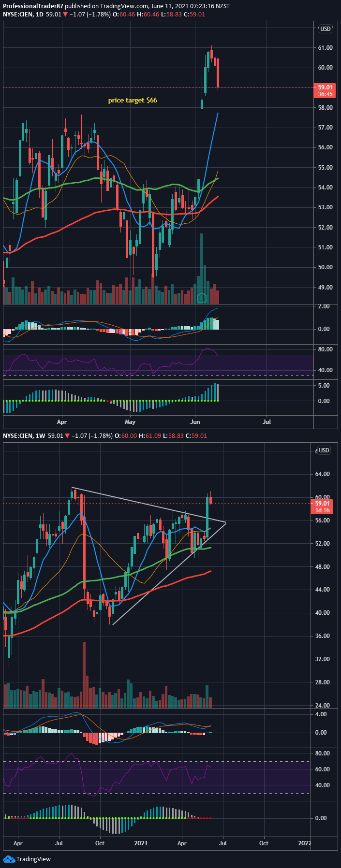The height and width of the screenshot is (868, 341).
Task: Open the USD currency selector on weekly chart
Action: click(x=323, y=450)
